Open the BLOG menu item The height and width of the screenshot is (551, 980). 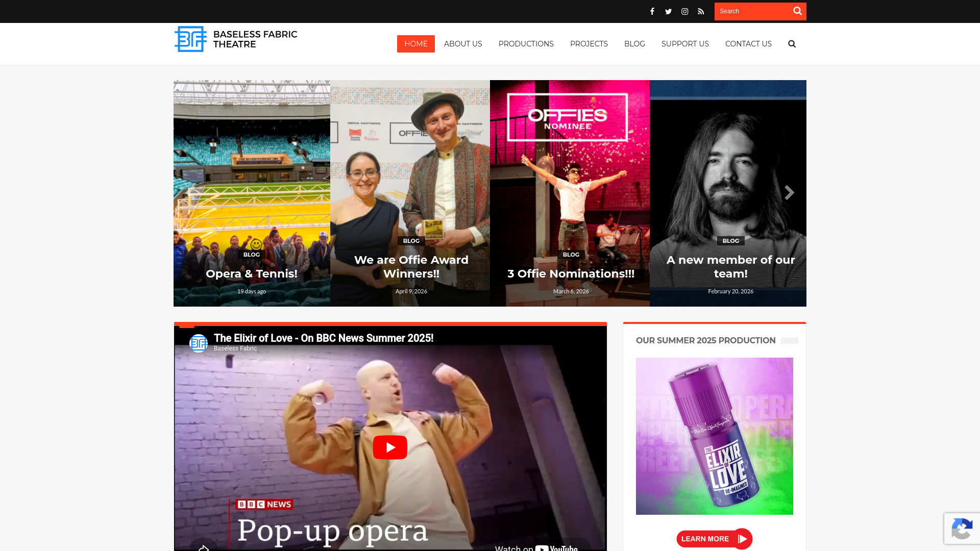[634, 44]
